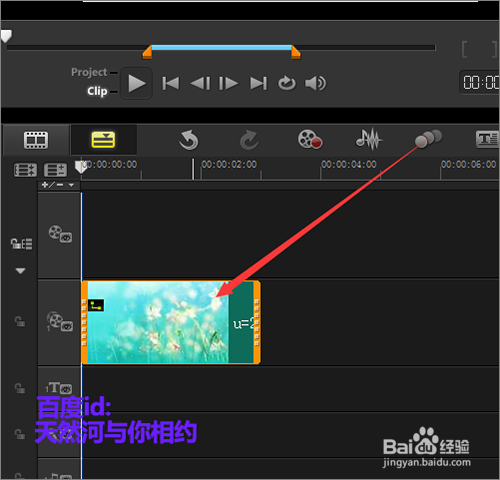Viewport: 500px width, 480px height.
Task: Click the Mark-in bracket button
Action: [x=465, y=49]
